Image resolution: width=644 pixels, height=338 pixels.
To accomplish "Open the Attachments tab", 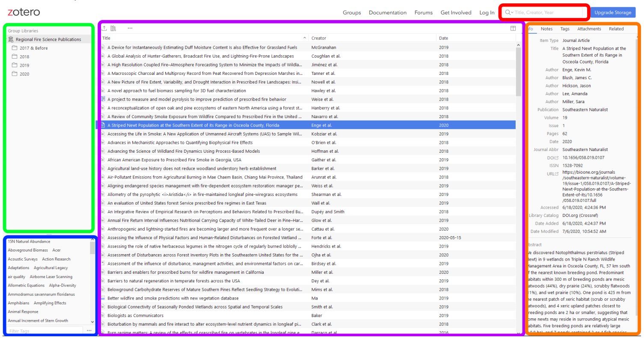I will [589, 29].
